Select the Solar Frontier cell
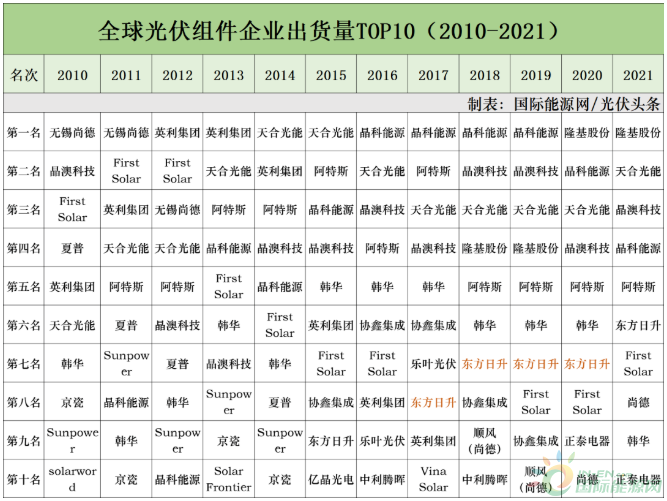The width and height of the screenshot is (667, 501). pos(228,479)
